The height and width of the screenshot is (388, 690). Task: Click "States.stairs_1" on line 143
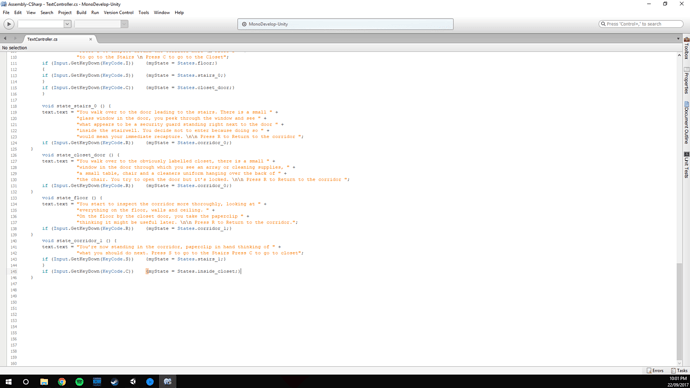200,259
